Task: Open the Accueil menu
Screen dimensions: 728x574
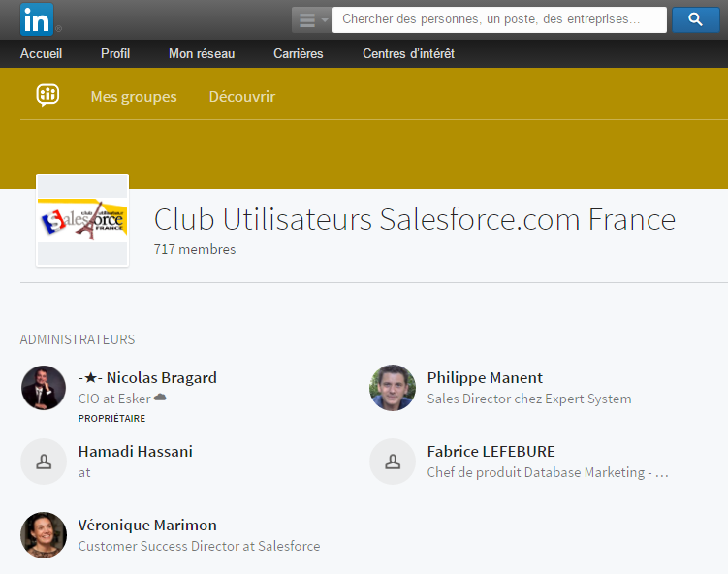Action: click(x=41, y=54)
